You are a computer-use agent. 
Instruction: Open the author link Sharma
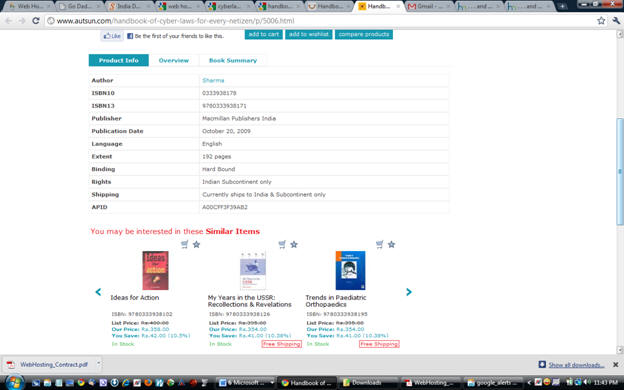pyautogui.click(x=213, y=80)
